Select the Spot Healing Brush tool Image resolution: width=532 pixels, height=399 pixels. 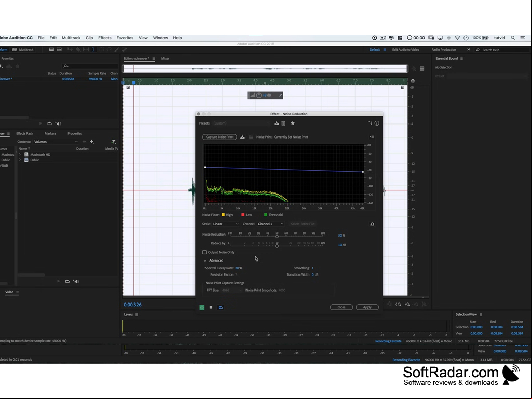point(125,49)
